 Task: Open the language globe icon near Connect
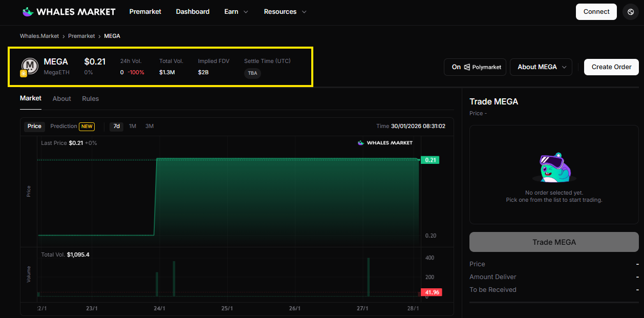coord(630,11)
